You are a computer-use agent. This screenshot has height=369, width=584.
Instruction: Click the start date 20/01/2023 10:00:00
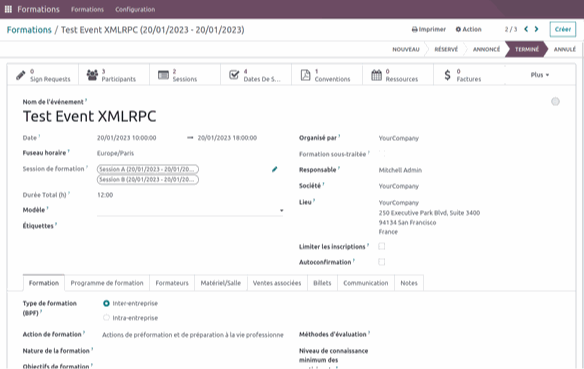coord(127,138)
